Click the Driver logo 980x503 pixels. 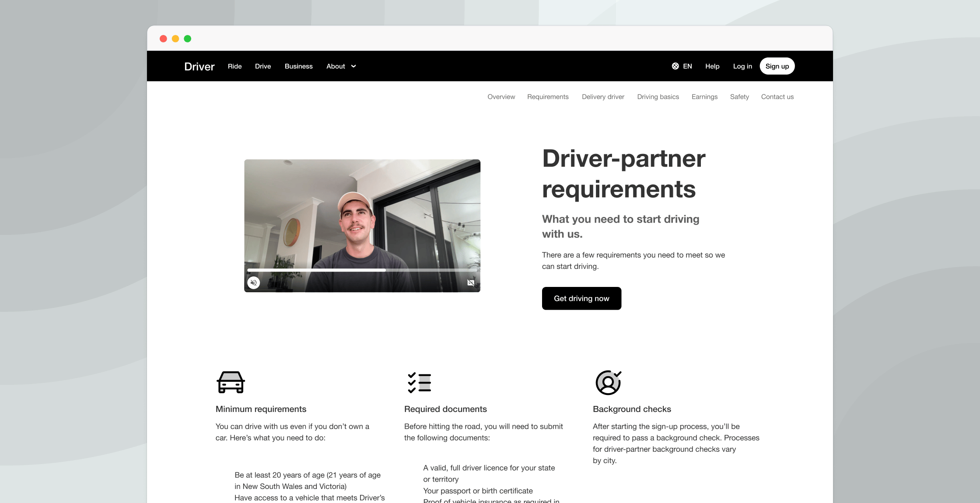coord(199,66)
